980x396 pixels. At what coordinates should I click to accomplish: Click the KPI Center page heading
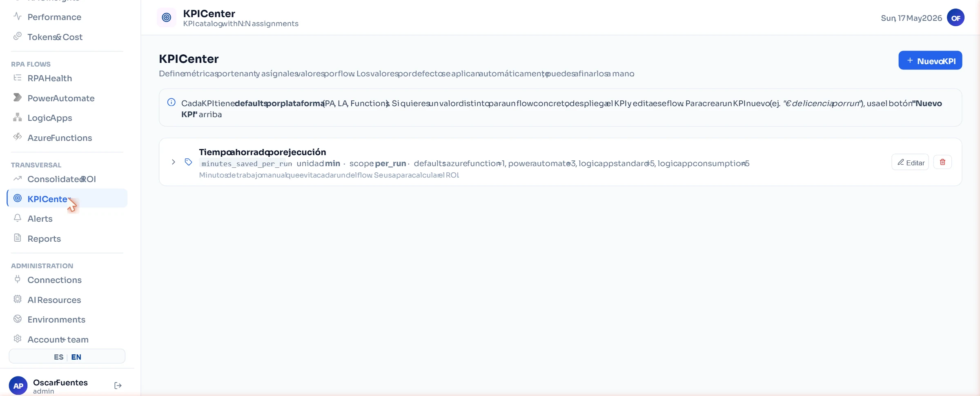point(189,59)
